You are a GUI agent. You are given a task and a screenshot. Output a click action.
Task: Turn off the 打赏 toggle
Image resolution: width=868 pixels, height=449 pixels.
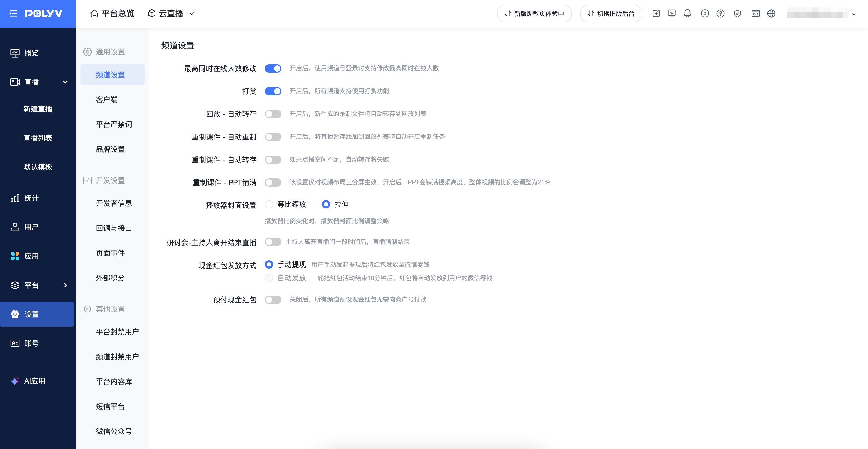click(x=273, y=91)
